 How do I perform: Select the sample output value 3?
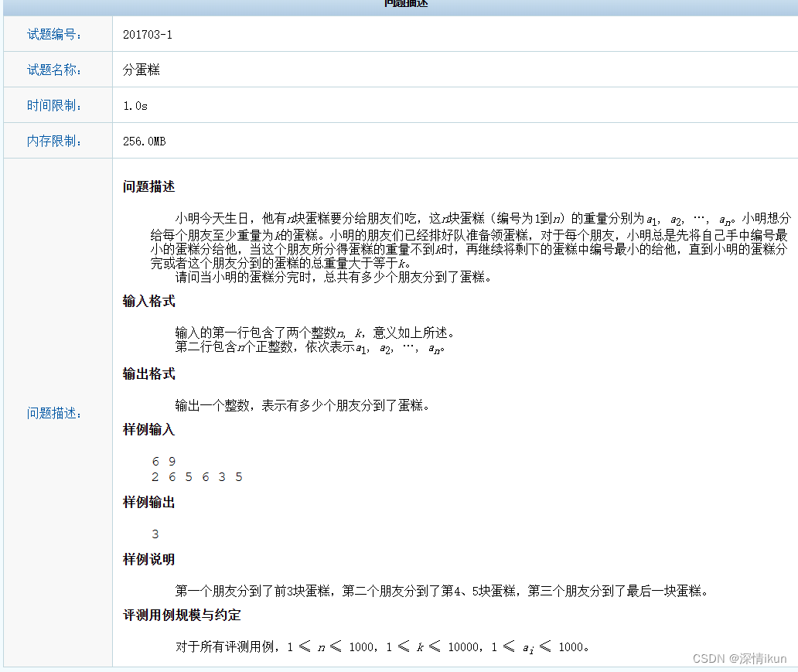pyautogui.click(x=155, y=534)
